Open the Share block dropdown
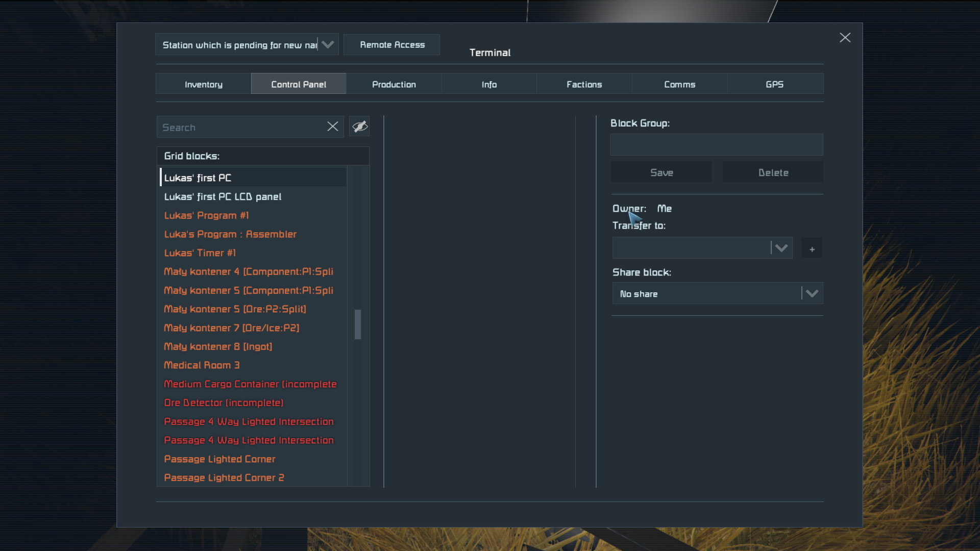Image resolution: width=980 pixels, height=551 pixels. 812,294
